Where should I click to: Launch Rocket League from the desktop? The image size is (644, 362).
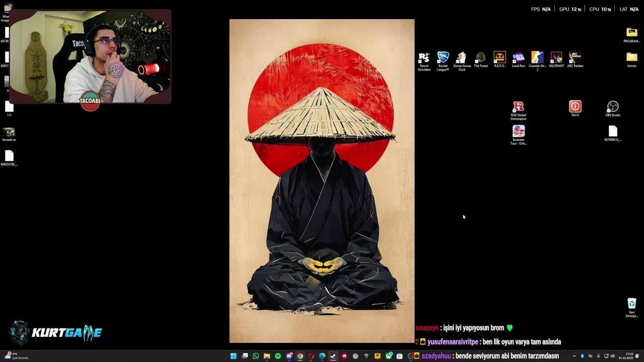click(443, 61)
